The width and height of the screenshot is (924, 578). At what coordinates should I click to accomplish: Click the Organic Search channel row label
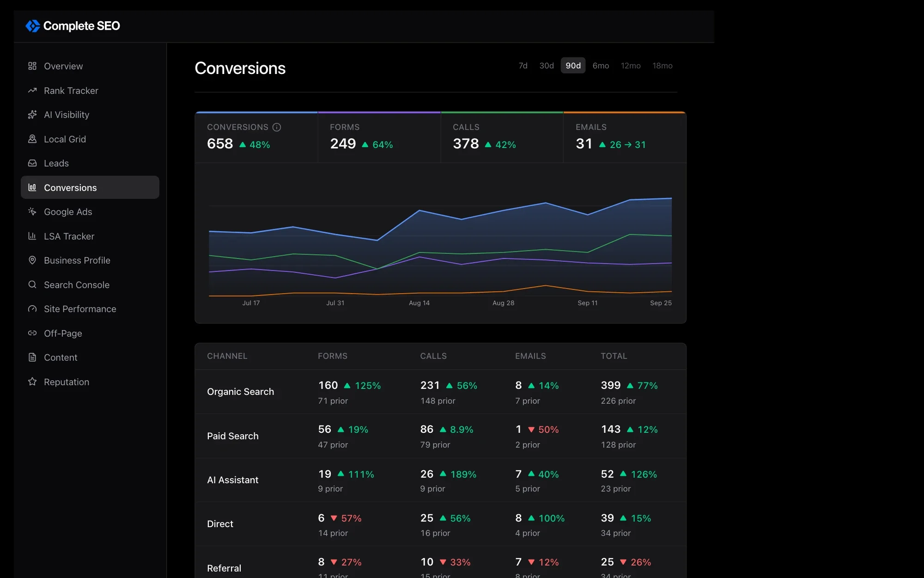point(240,392)
